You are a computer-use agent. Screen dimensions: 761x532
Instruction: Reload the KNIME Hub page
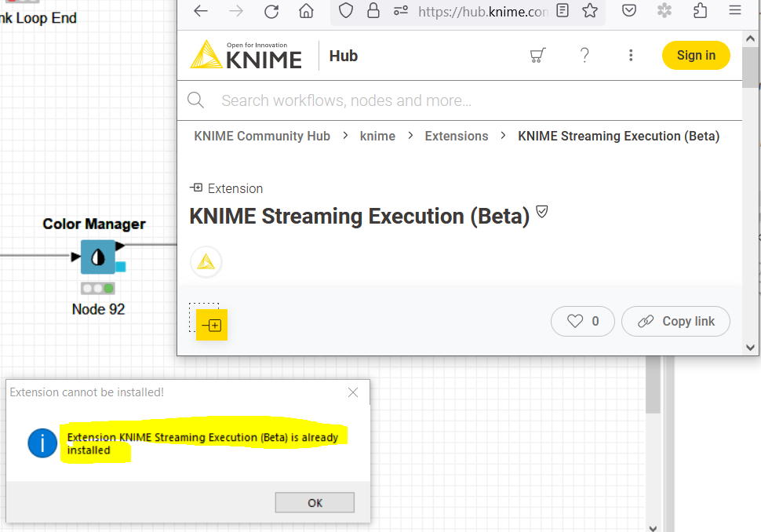click(x=271, y=11)
